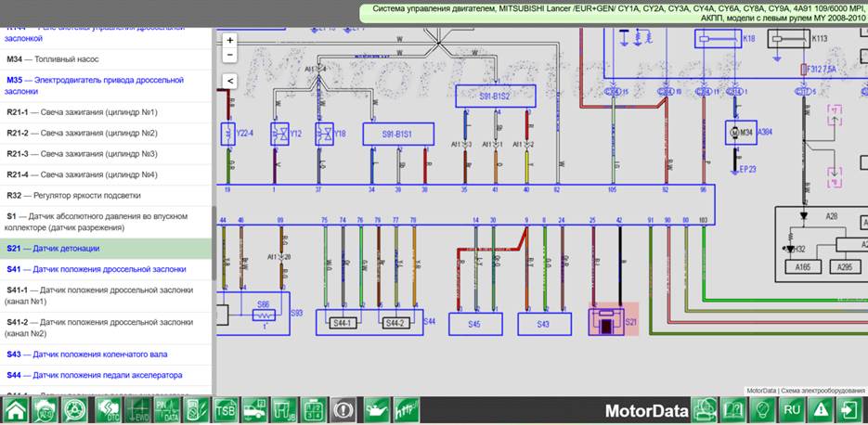868x425 pixels.
Task: Zoom out the diagram with minus button
Action: pos(230,55)
